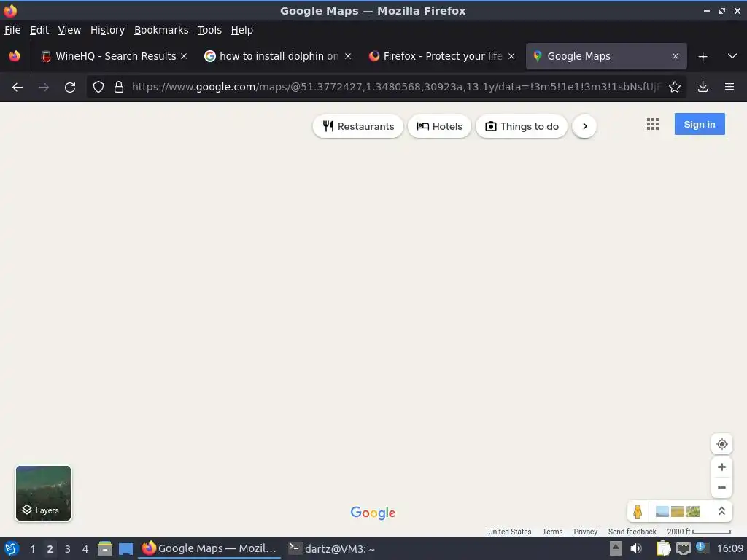Screen dimensions: 747x560
Task: Bookmark this page with the star
Action: (675, 87)
